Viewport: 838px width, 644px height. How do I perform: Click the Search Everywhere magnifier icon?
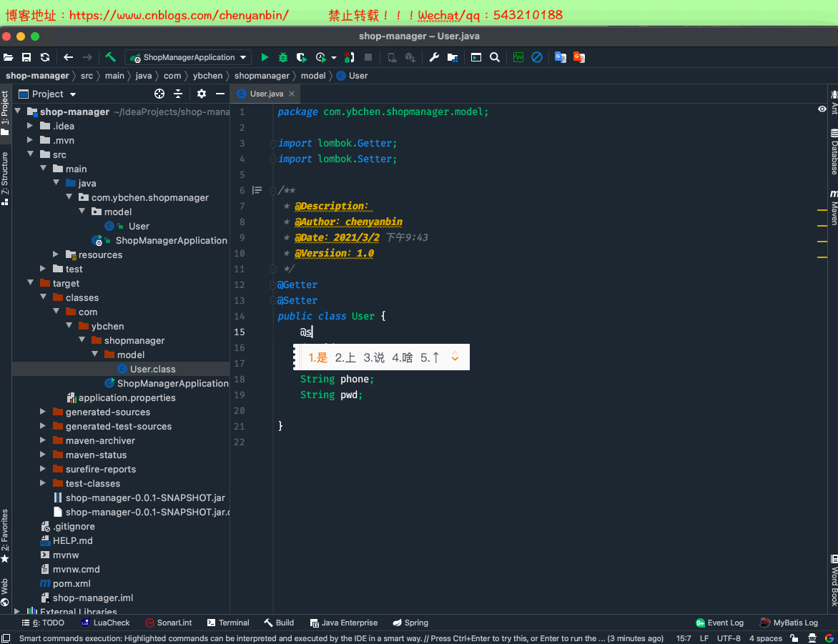tap(495, 57)
